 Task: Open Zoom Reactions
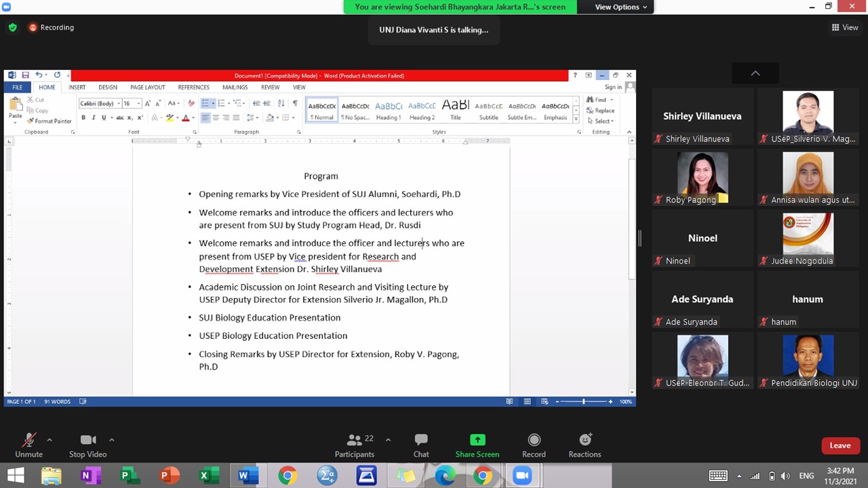pos(585,445)
